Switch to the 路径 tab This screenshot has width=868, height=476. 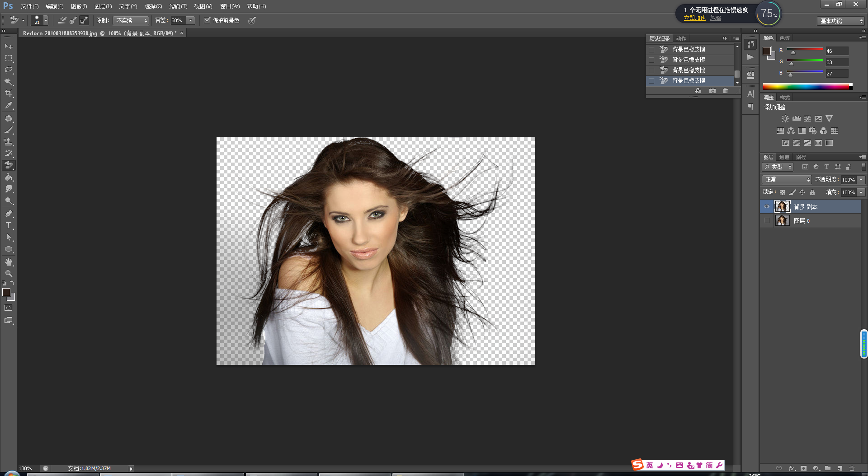tap(801, 157)
